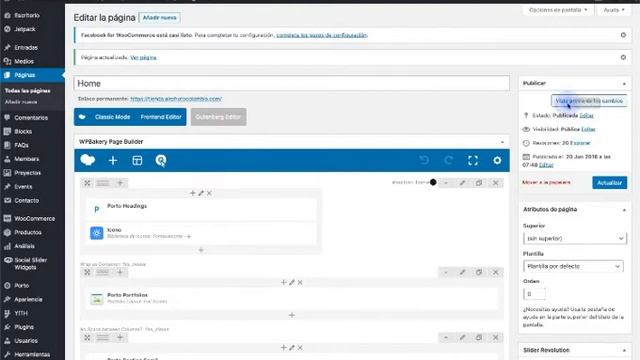This screenshot has width=640, height=360.
Task: Append element below Icono in first column
Action: pos(201,250)
